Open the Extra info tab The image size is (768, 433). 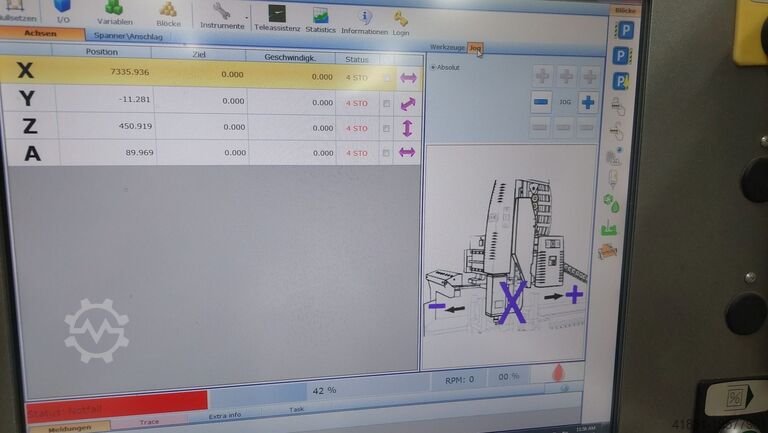pos(224,415)
